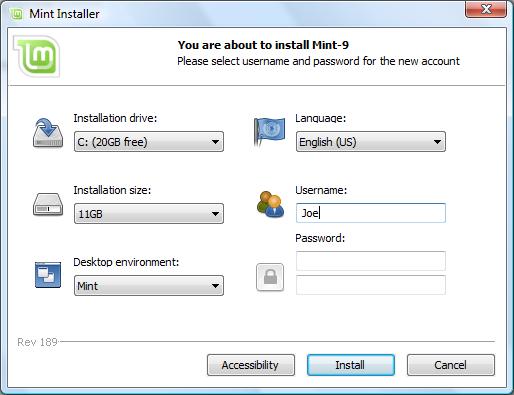
Task: Click the username people icon
Action: tap(270, 204)
